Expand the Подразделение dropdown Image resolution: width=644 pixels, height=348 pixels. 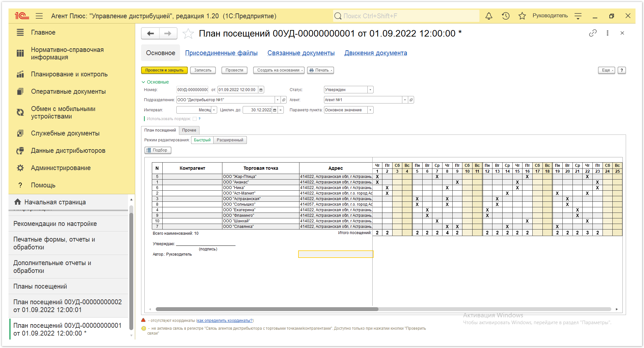click(278, 100)
